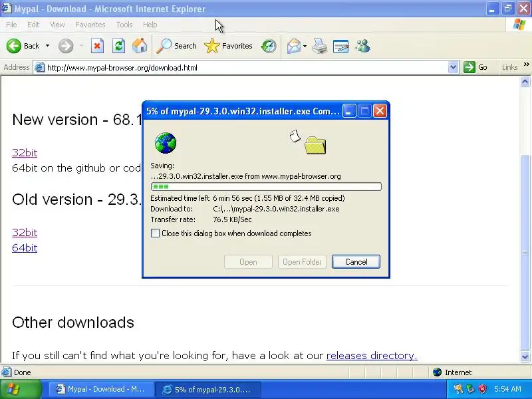Open the History clock icon
Screen dimensions: 532x399
269,46
